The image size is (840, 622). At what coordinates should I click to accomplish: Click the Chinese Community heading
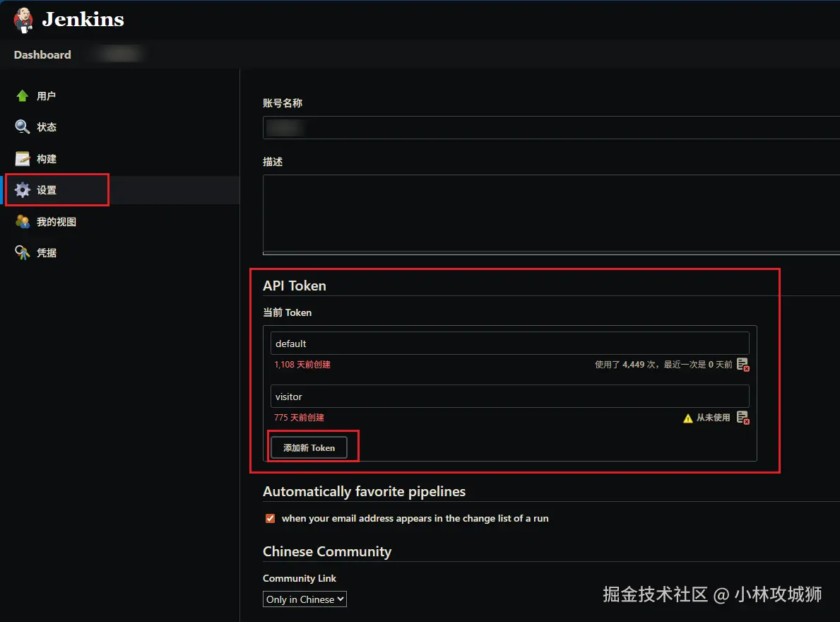pyautogui.click(x=327, y=551)
